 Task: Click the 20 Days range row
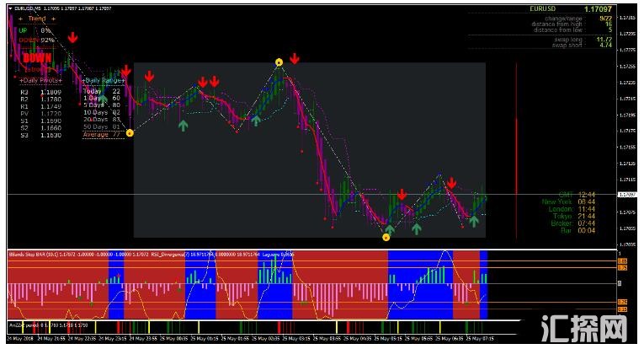click(102, 120)
